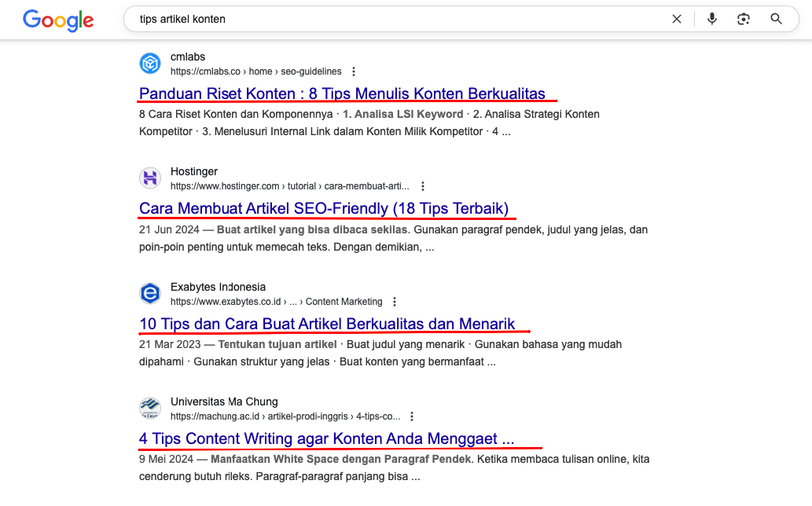Click into the search field with "tips artikel konten"
This screenshot has height=506, width=812.
point(393,19)
